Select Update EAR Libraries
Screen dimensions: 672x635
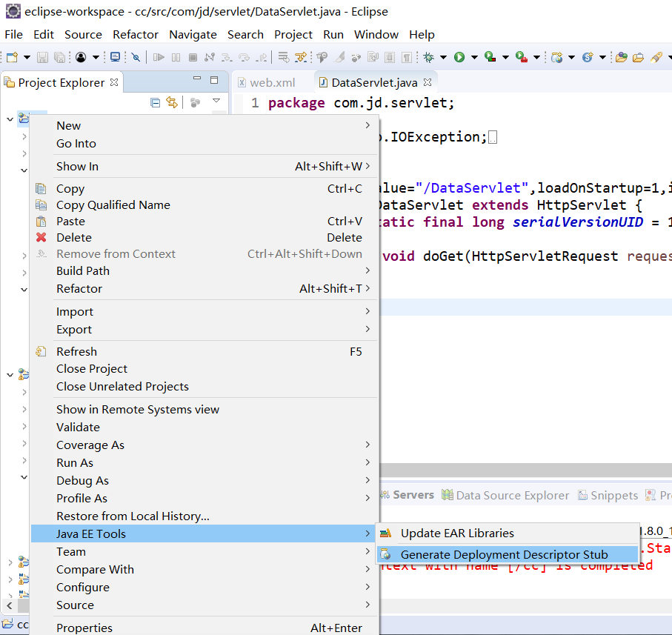coord(508,533)
